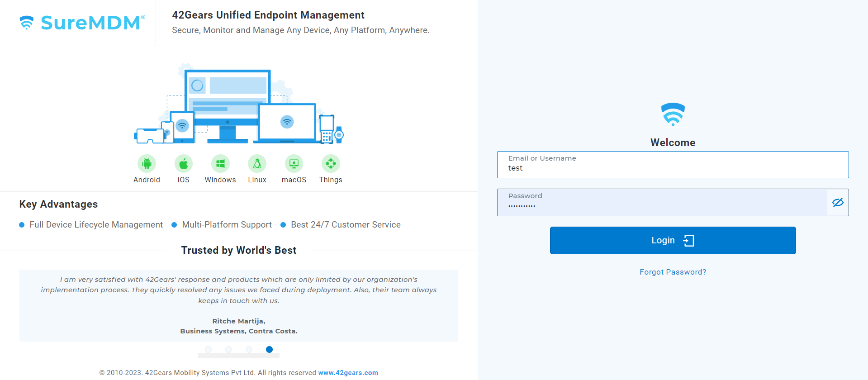Click the macOS platform icon

[x=294, y=164]
